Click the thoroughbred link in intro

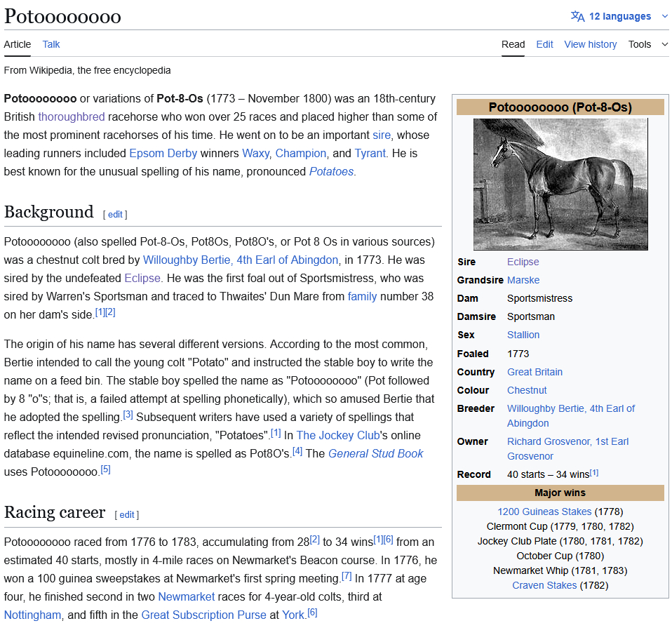point(72,116)
